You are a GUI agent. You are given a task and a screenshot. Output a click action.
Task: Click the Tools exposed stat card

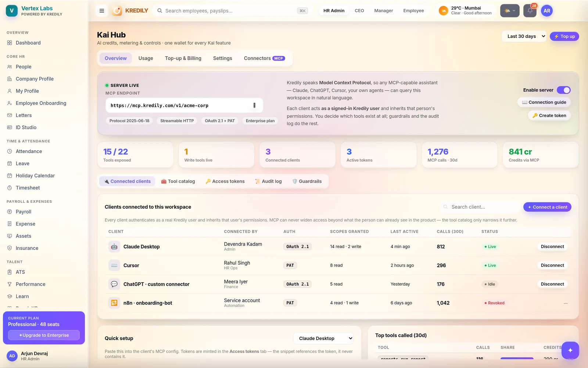135,155
